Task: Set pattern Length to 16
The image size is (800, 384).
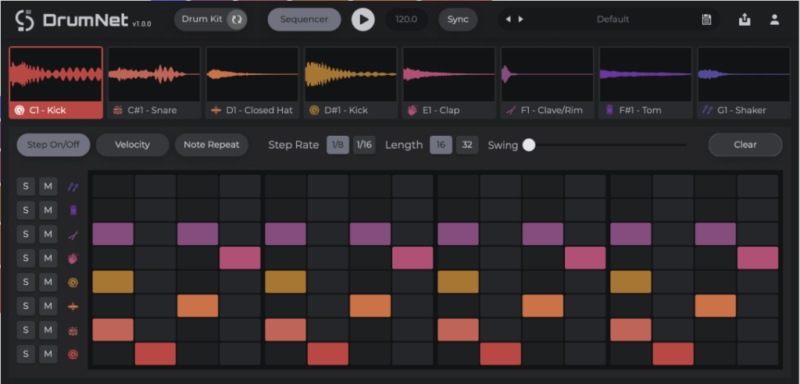Action: 441,145
